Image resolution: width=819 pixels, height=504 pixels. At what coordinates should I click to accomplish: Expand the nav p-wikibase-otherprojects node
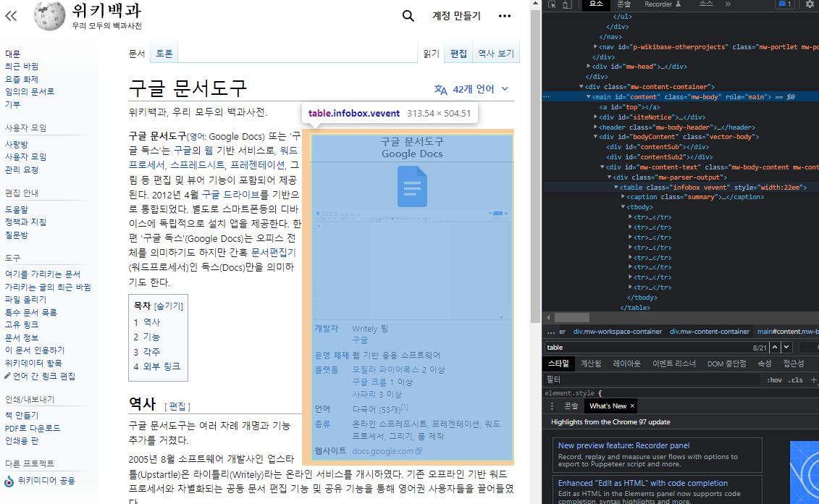595,46
